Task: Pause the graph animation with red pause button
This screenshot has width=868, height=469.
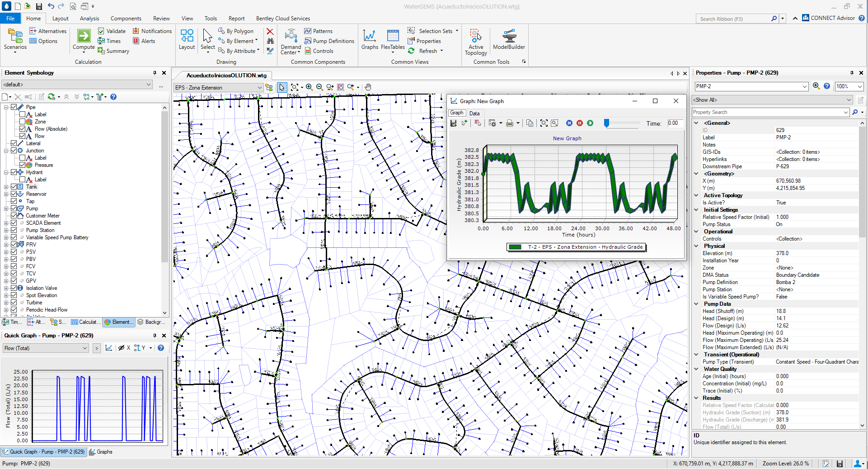Action: (580, 123)
